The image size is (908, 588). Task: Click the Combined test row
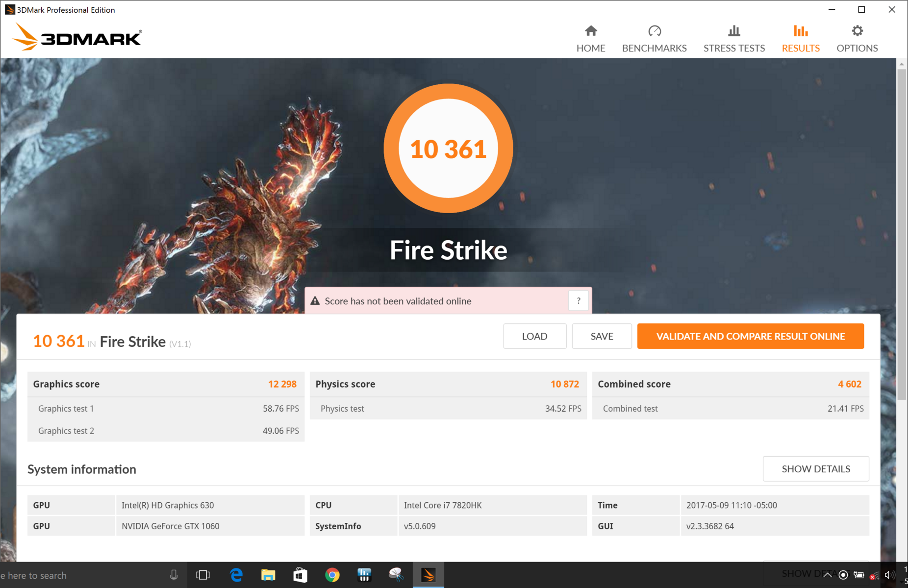(731, 408)
